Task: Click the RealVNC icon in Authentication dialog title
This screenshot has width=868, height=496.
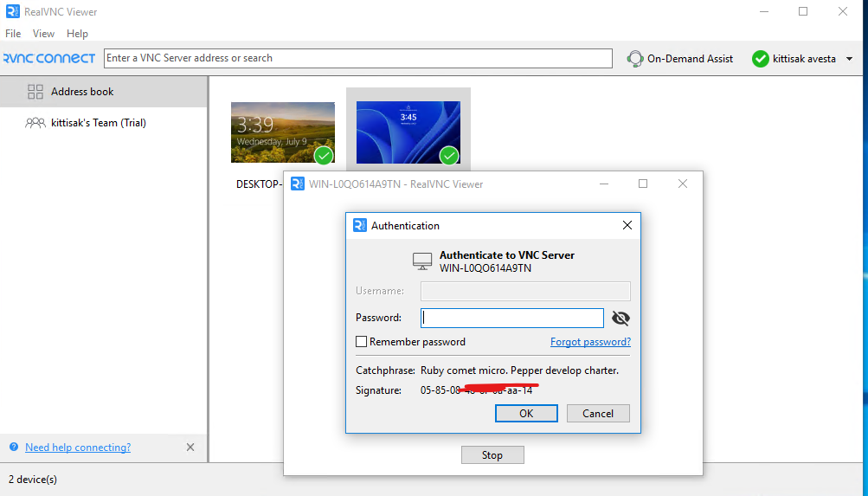Action: coord(360,225)
